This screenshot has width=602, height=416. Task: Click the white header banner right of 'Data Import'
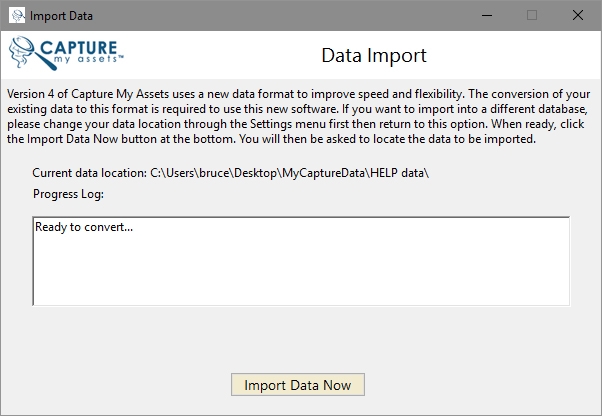tap(510, 55)
